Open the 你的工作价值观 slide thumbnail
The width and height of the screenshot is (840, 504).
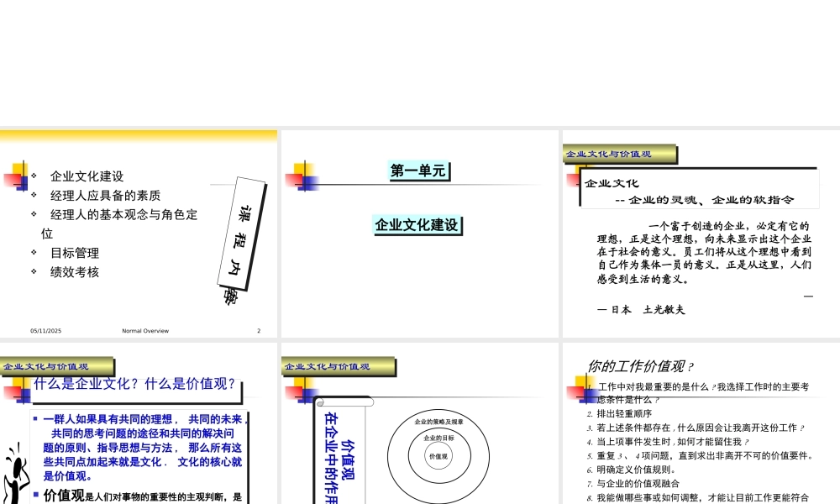[x=701, y=423]
